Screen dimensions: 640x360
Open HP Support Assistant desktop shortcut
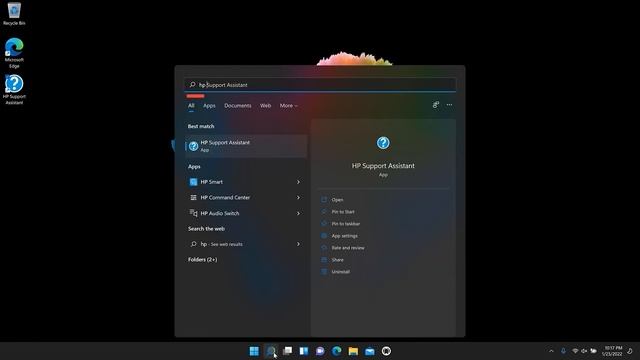point(14,89)
